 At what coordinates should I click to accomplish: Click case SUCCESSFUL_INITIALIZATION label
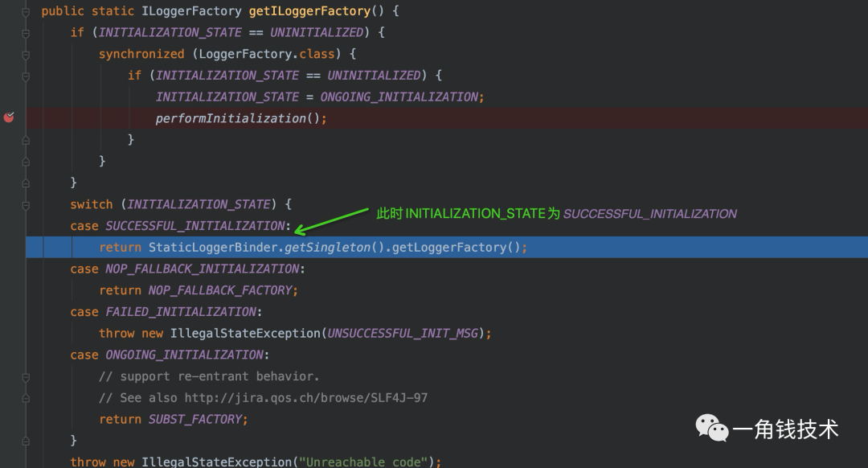180,226
